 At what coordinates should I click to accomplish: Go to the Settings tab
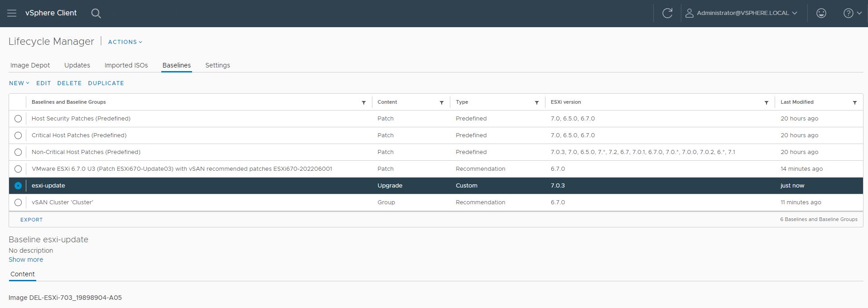click(217, 65)
